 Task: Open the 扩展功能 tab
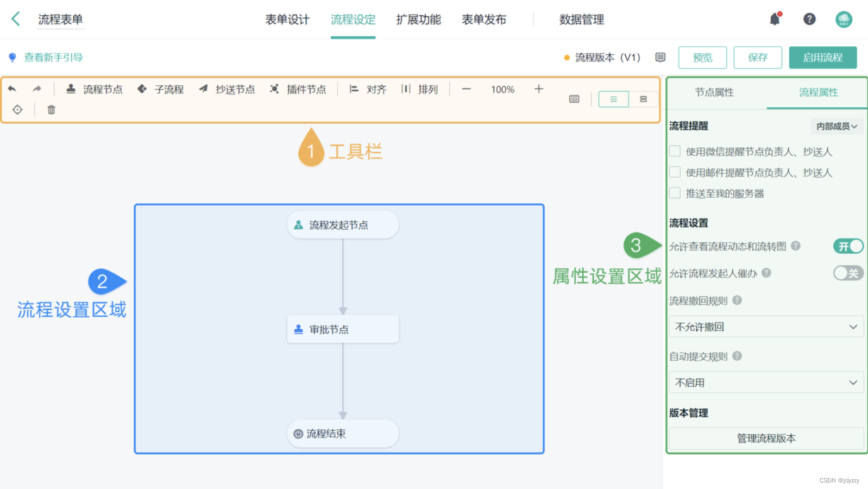pyautogui.click(x=418, y=20)
